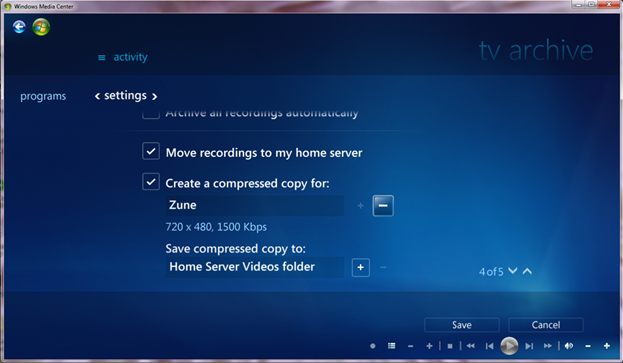Viewport: 623px width, 363px height.
Task: Uncheck Create a compressed copy for
Action: 151,182
